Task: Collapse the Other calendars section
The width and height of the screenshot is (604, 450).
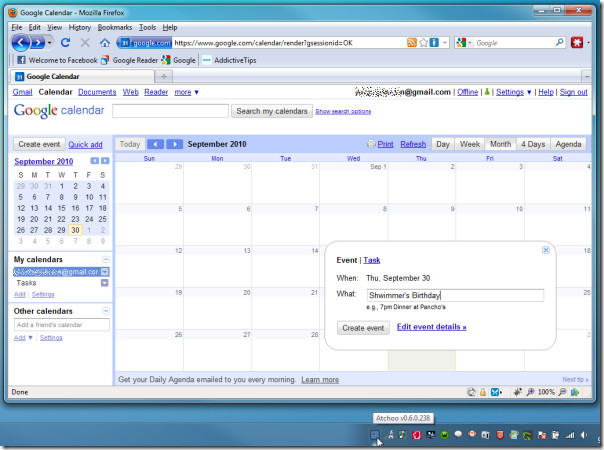Action: coord(106,311)
